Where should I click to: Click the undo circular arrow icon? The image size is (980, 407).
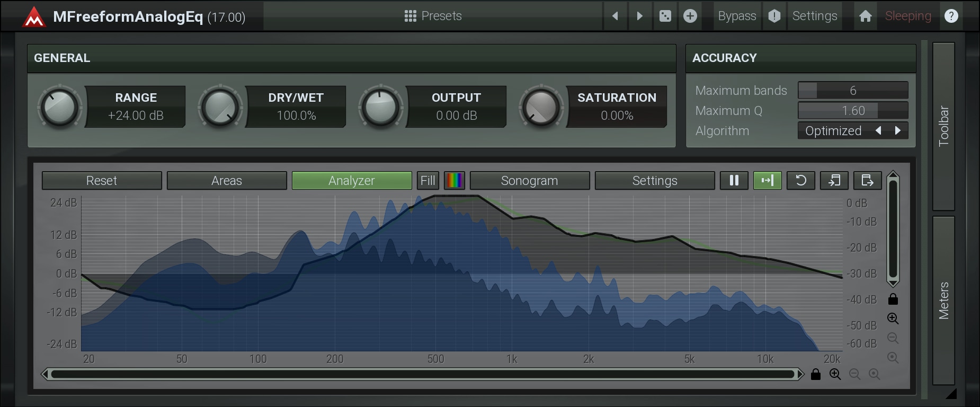point(800,181)
